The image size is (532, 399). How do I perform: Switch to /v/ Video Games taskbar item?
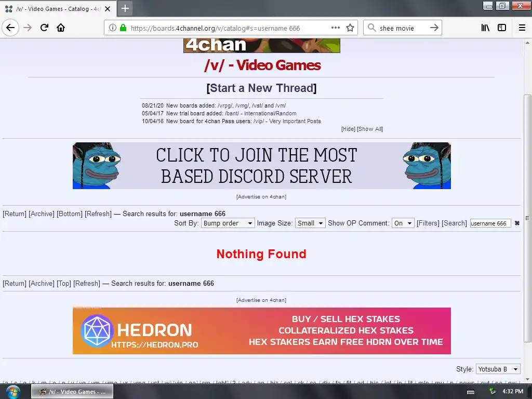click(x=72, y=392)
